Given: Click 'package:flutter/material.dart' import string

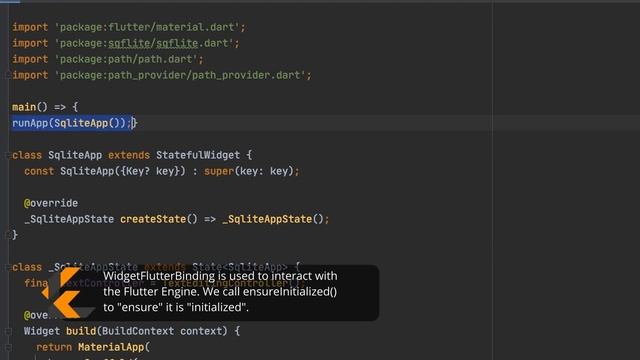Looking at the screenshot, I should 147,27.
